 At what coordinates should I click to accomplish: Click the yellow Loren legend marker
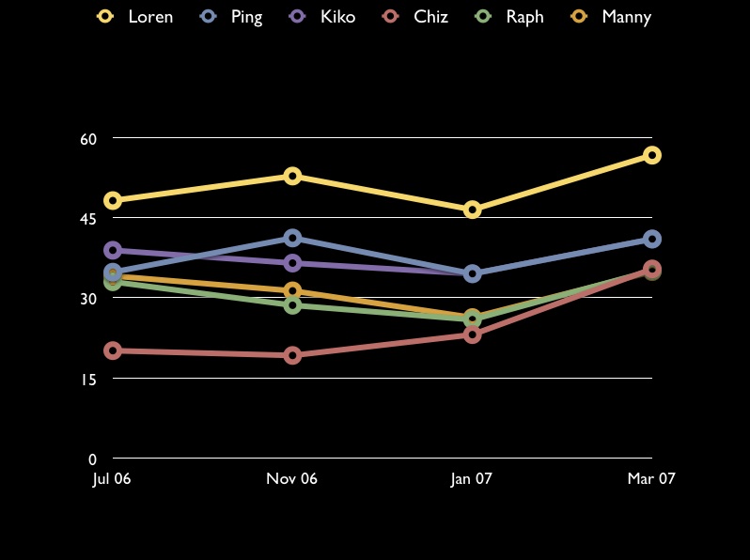[106, 16]
